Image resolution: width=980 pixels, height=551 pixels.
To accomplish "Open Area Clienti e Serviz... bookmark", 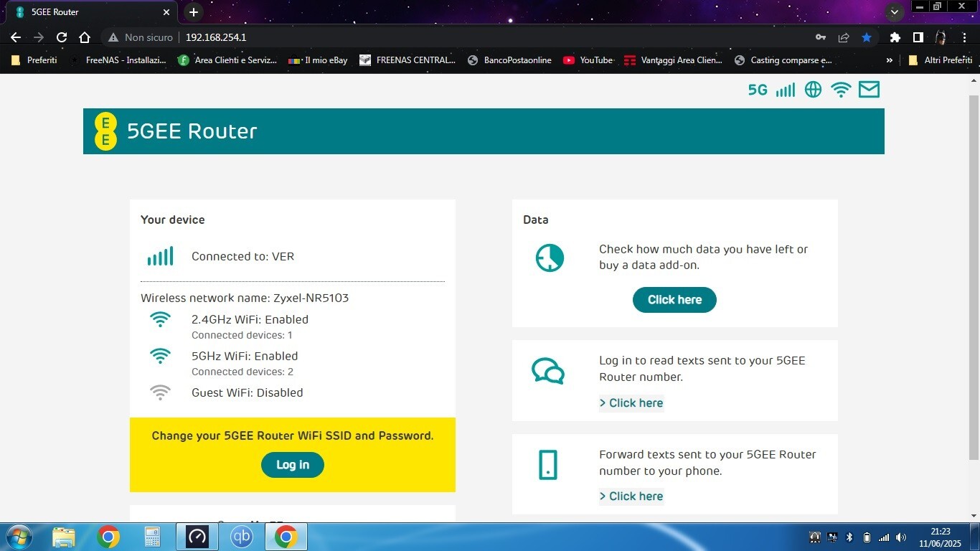I will [227, 60].
